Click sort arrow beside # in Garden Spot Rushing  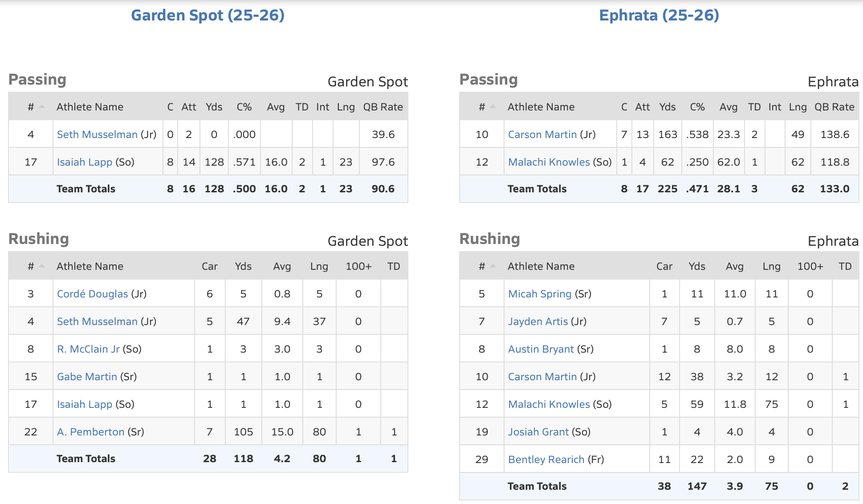(x=42, y=266)
